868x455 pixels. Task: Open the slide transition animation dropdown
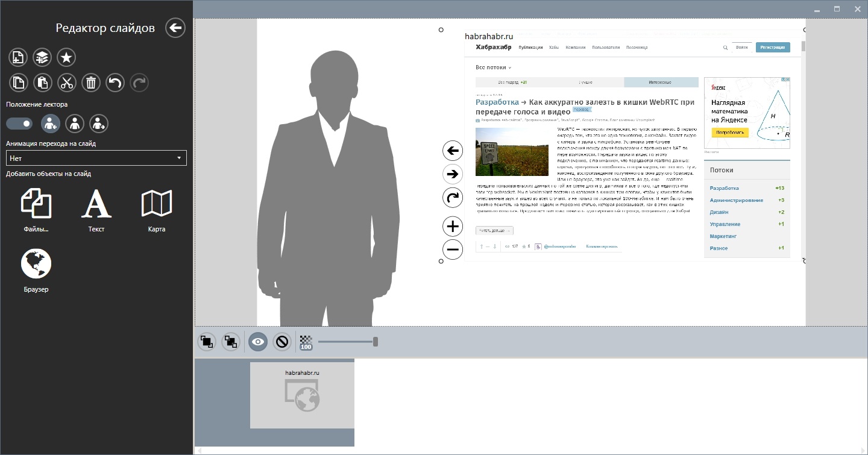pos(96,158)
